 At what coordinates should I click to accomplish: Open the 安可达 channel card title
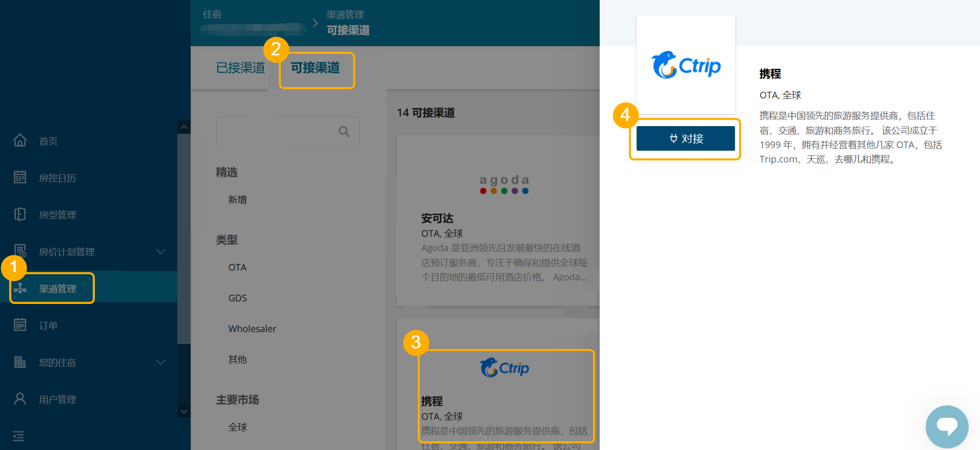(x=437, y=218)
